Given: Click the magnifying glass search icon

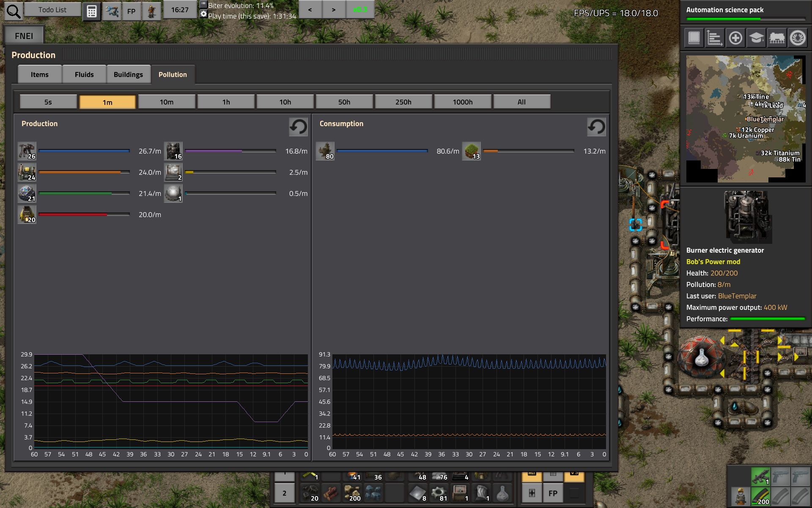Looking at the screenshot, I should [x=13, y=11].
